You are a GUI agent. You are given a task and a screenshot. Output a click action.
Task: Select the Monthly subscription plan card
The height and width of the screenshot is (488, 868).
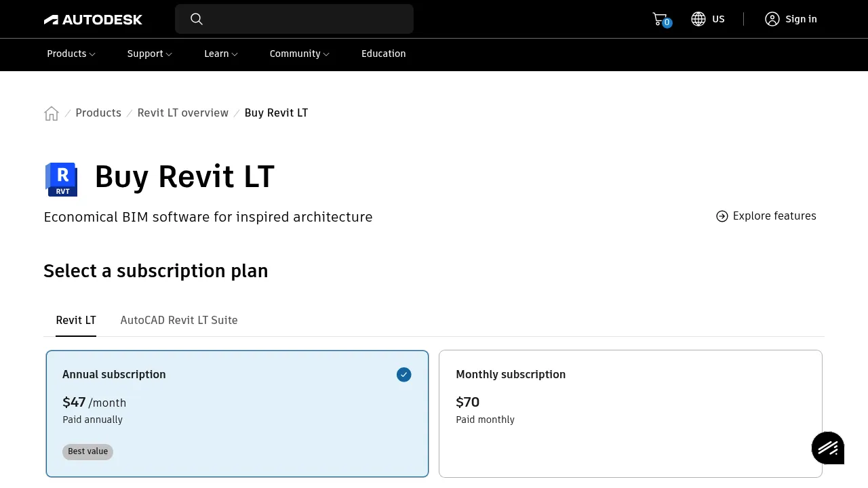click(631, 413)
